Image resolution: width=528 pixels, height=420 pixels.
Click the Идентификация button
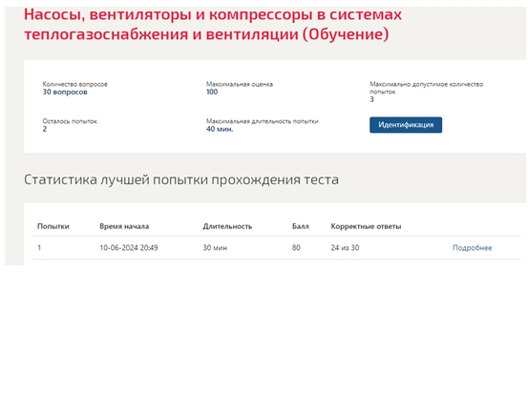406,125
